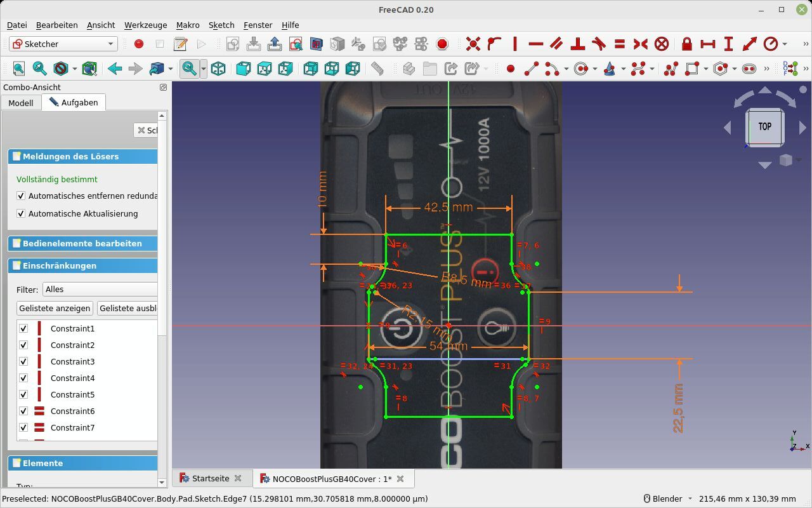Uncheck the Constraint4 checkbox

(23, 378)
